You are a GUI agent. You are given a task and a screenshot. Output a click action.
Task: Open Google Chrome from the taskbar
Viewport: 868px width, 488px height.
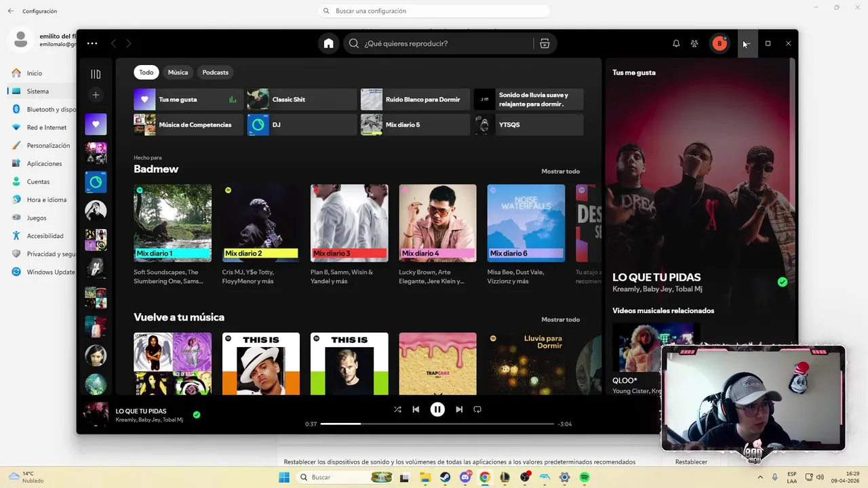point(485,477)
